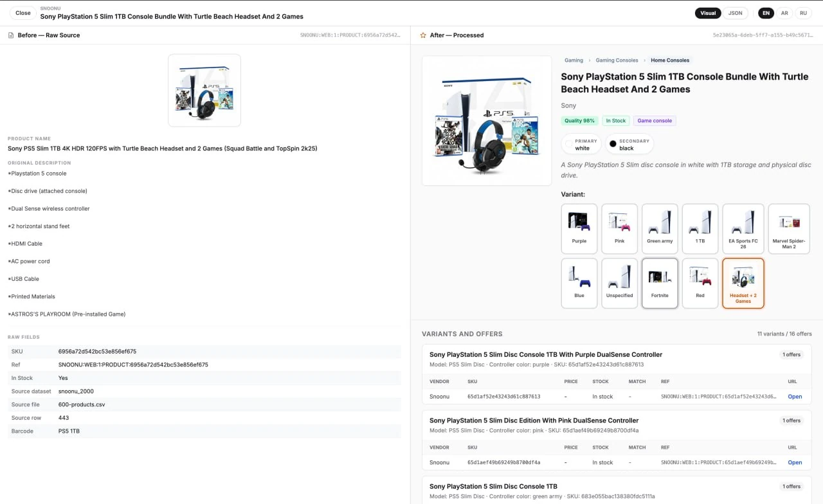Click the ASTROS'S PLAYROOM description line
The image size is (823, 504).
coord(67,314)
